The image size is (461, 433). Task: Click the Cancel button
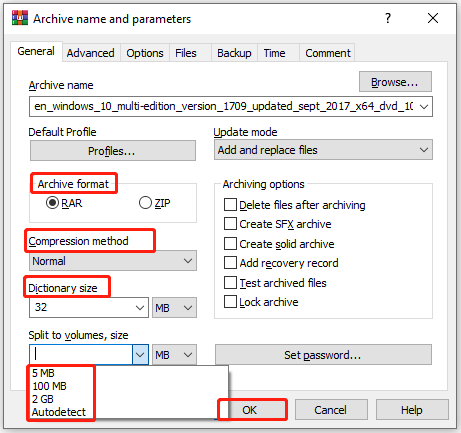(331, 410)
